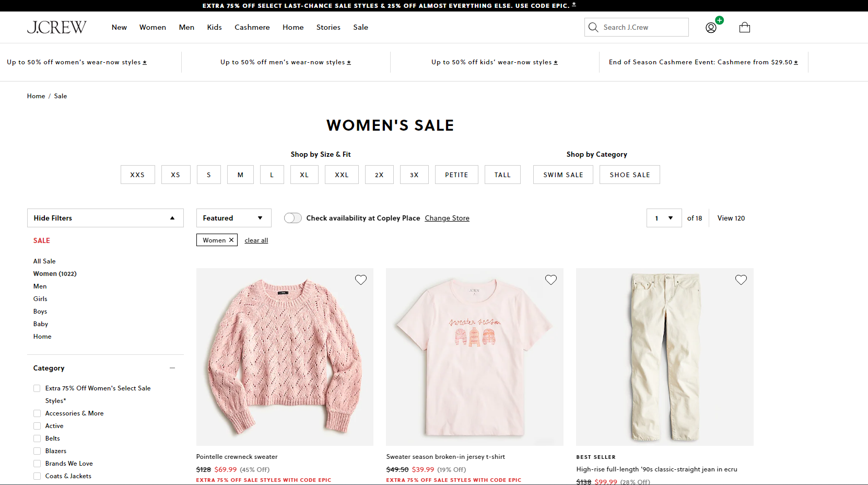
Task: Open the page number dropdown
Action: [x=664, y=218]
